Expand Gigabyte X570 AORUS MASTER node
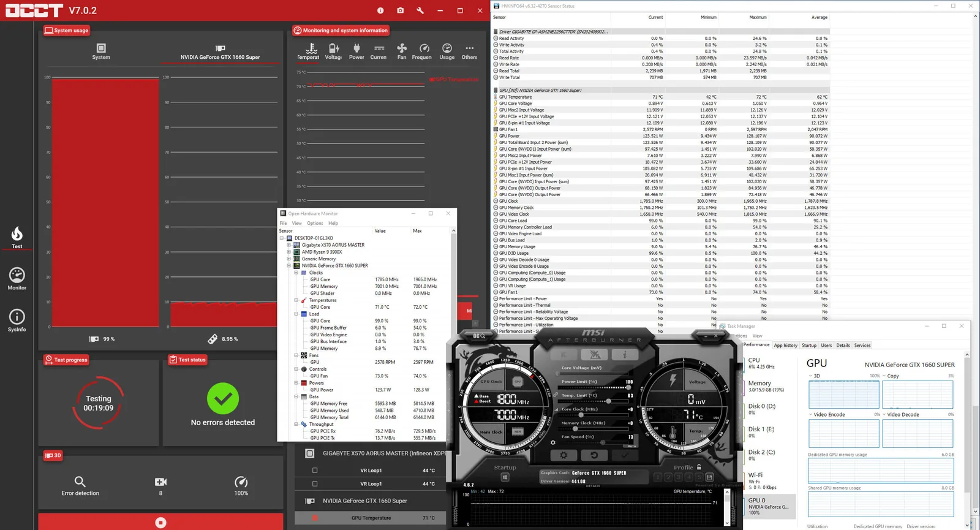This screenshot has height=530, width=980. point(288,244)
